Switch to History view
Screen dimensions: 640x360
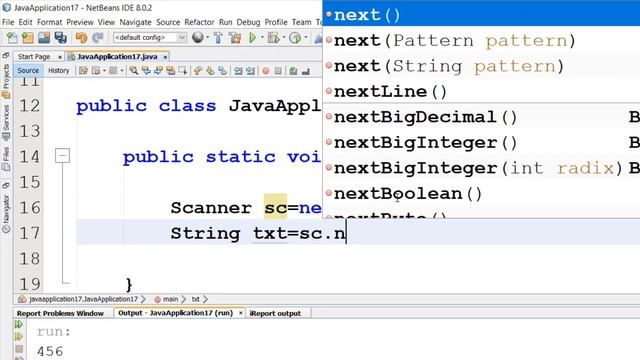coord(58,71)
